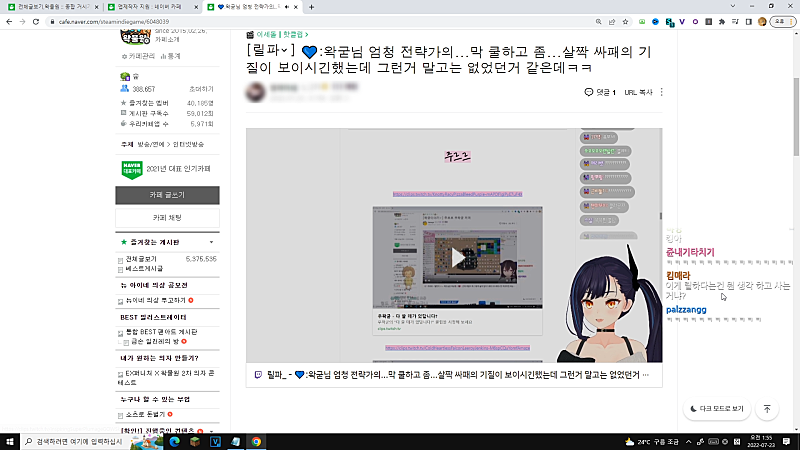The image size is (800, 450).
Task: Close the active cafe tab
Action: [x=296, y=7]
